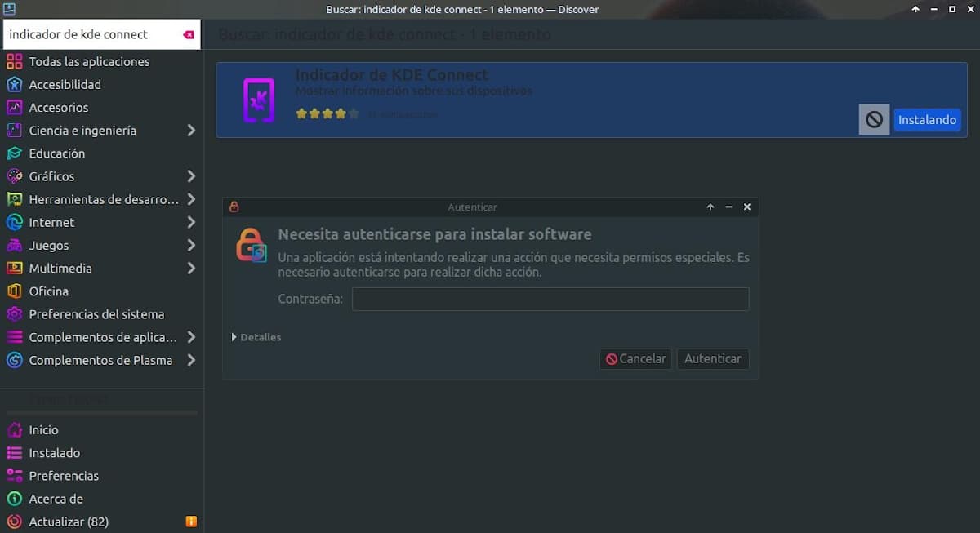Click the four-star rating of KDE Connect
This screenshot has width=980, height=533.
click(x=327, y=114)
